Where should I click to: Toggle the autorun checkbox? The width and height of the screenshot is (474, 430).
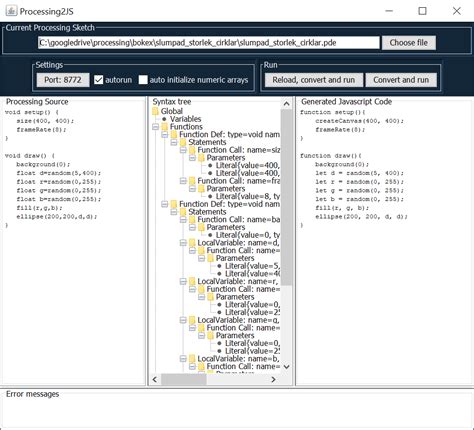pos(99,80)
